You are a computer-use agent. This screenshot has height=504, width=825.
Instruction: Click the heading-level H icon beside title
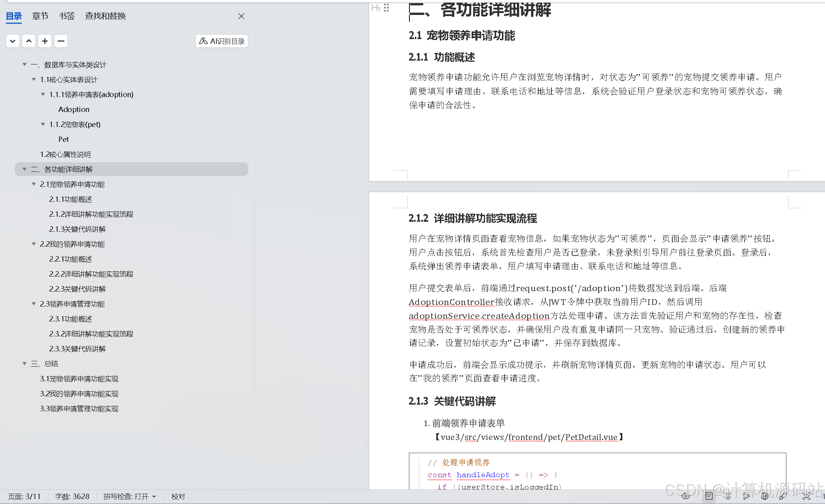(376, 8)
